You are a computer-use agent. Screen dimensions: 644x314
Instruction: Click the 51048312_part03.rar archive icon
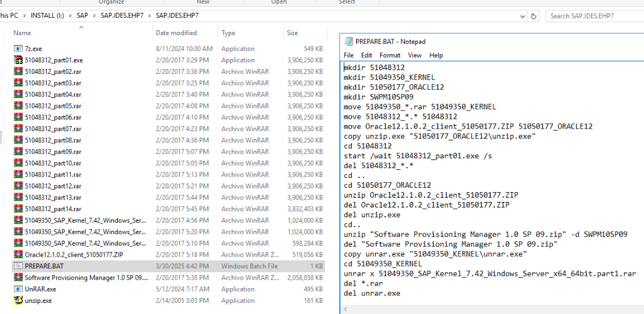click(18, 83)
